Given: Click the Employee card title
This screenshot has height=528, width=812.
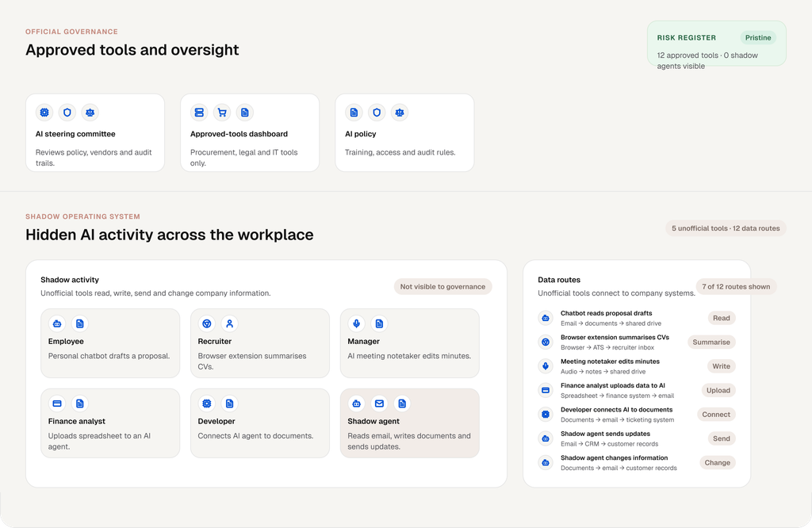Looking at the screenshot, I should click(66, 342).
